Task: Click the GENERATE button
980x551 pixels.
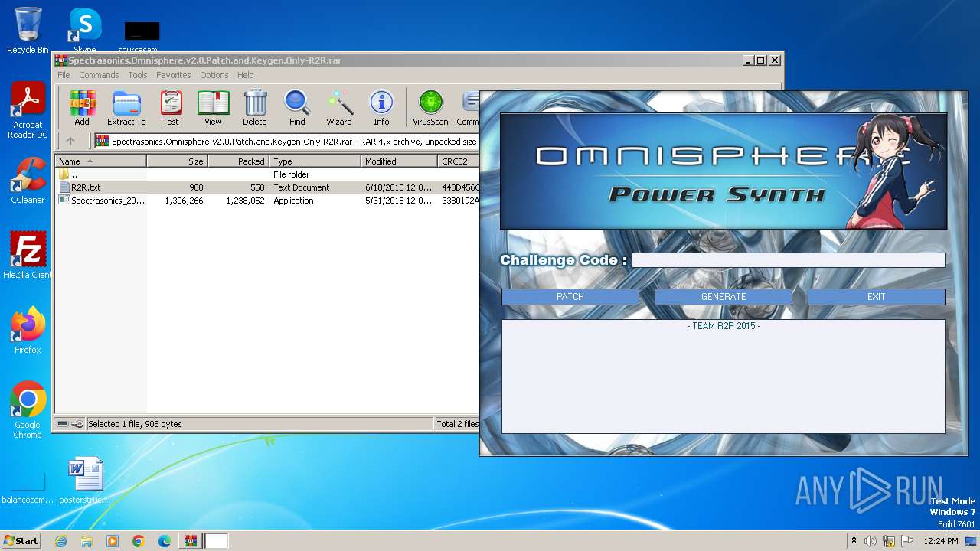Action: click(x=724, y=297)
